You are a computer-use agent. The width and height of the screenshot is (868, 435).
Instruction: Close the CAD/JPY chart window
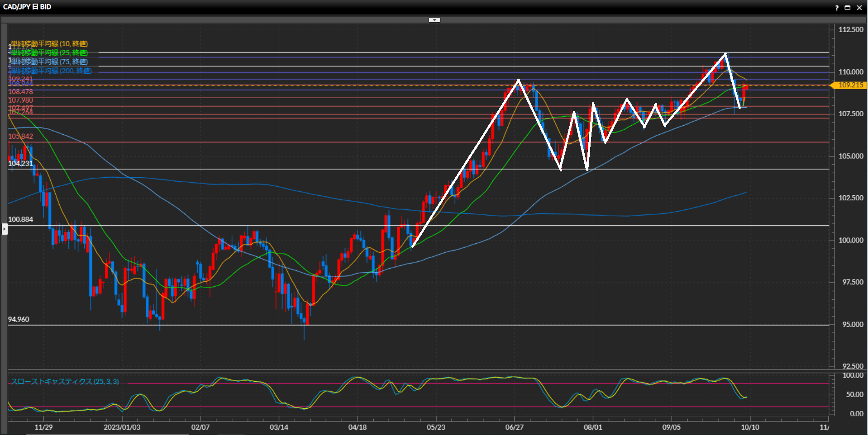(x=859, y=8)
